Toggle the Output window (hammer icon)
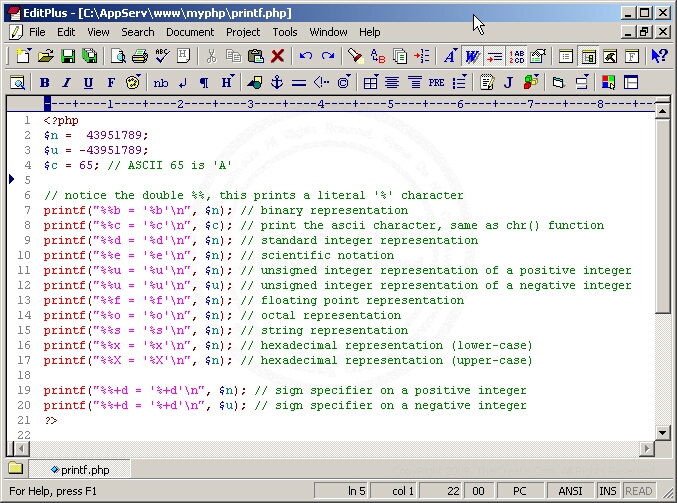 (610, 56)
